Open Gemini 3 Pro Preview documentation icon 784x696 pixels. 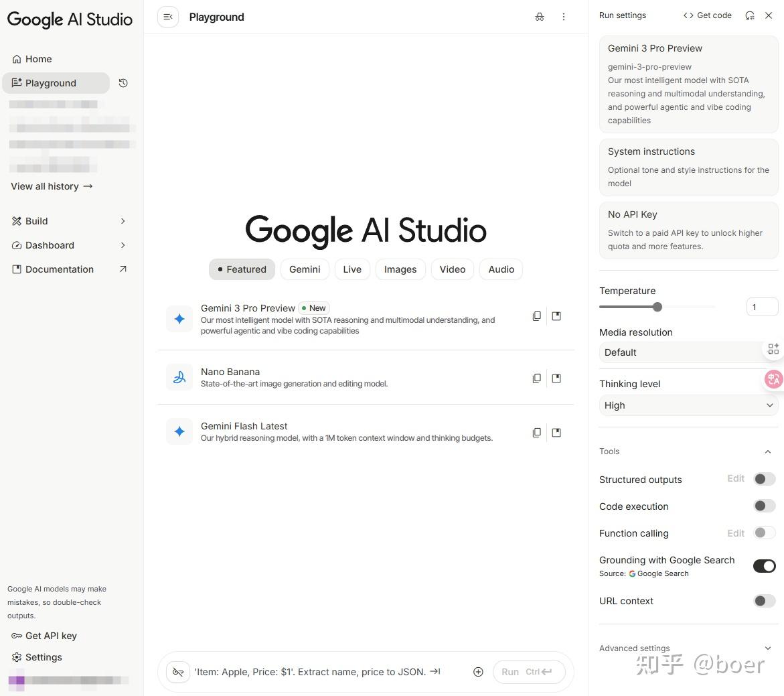point(556,316)
